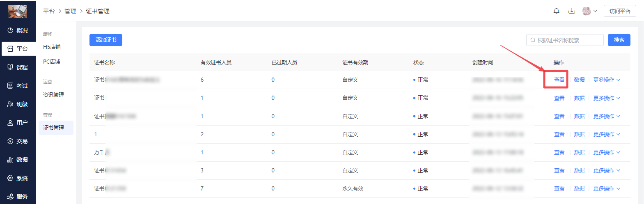Click 查看 for the row with 6 valid holders
Viewport: 644px width, 204px height.
coord(559,80)
